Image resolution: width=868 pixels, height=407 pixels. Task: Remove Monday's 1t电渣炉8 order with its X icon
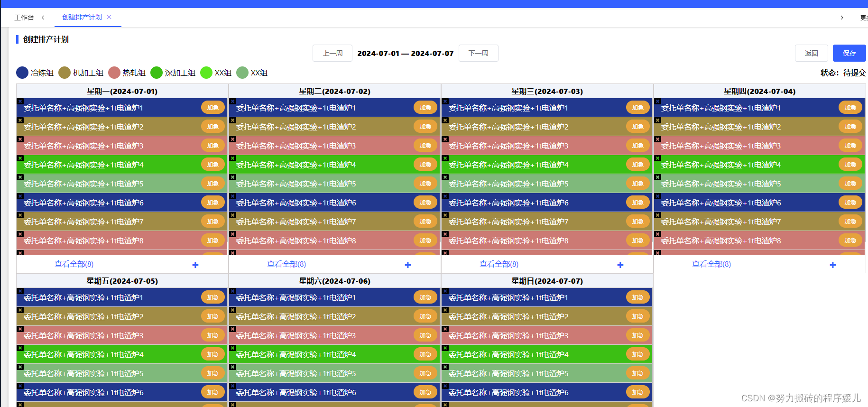[x=20, y=234]
